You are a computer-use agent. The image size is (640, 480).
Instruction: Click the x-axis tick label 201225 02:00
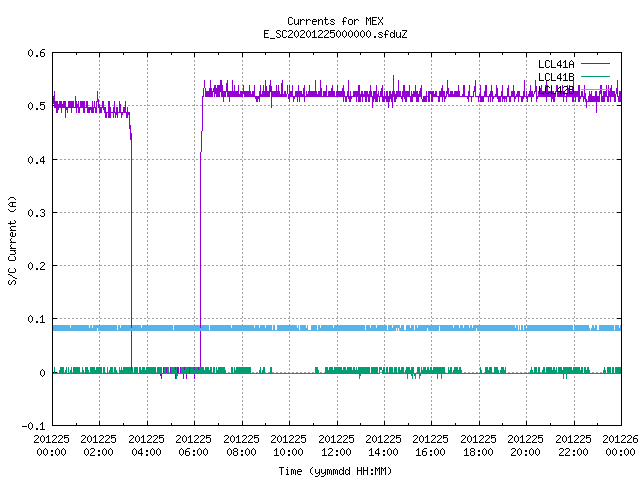(98, 445)
